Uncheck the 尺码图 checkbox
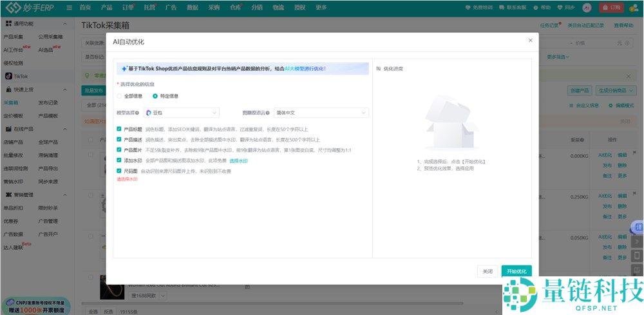Viewport: 644px width, 315px height. (119, 171)
